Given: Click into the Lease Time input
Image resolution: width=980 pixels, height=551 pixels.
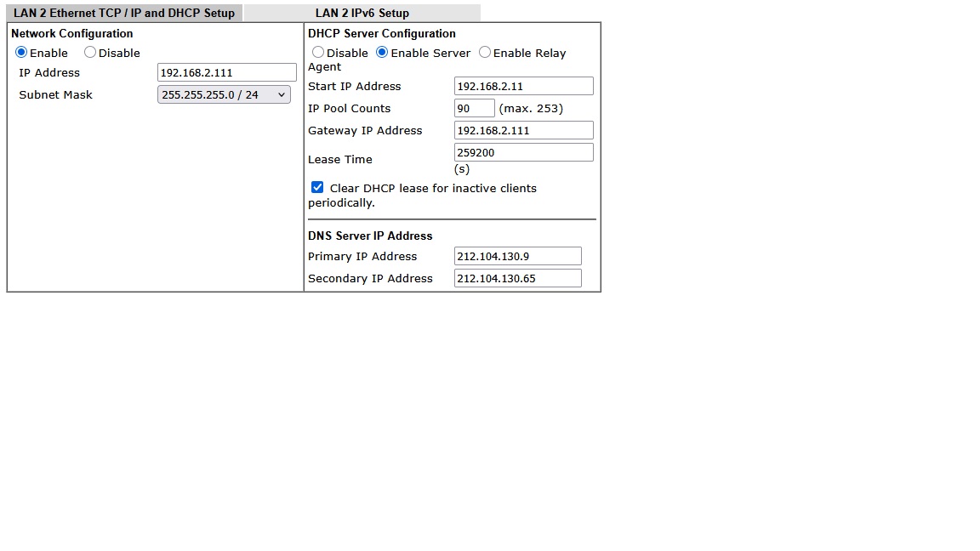Looking at the screenshot, I should pos(523,153).
